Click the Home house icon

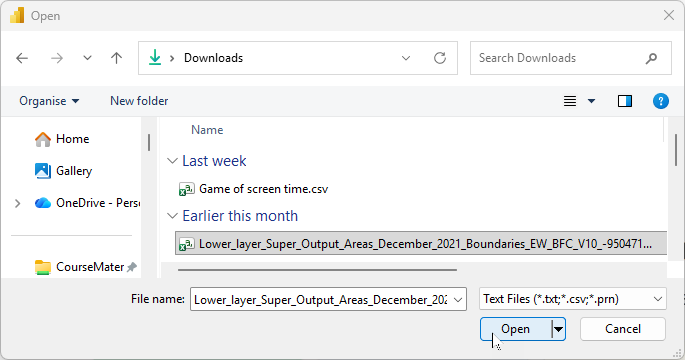(x=43, y=139)
